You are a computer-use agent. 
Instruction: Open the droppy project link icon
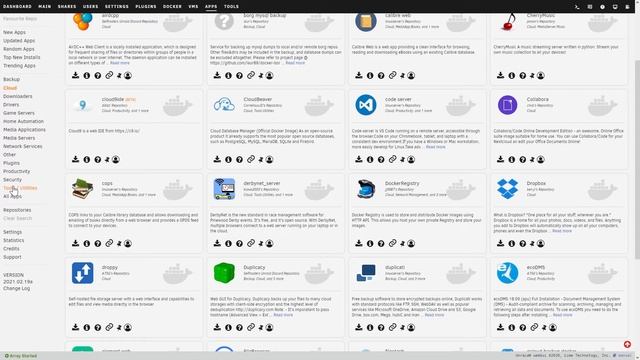coord(109,327)
